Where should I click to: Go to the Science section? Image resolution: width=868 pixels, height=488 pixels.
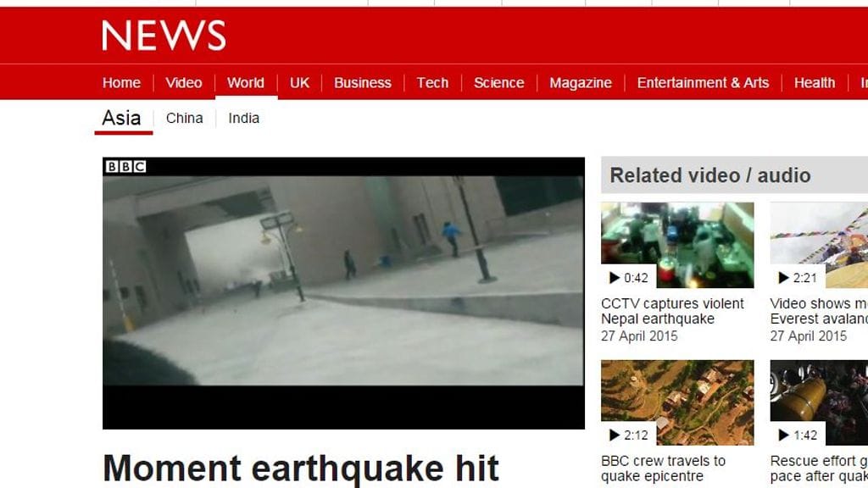498,83
